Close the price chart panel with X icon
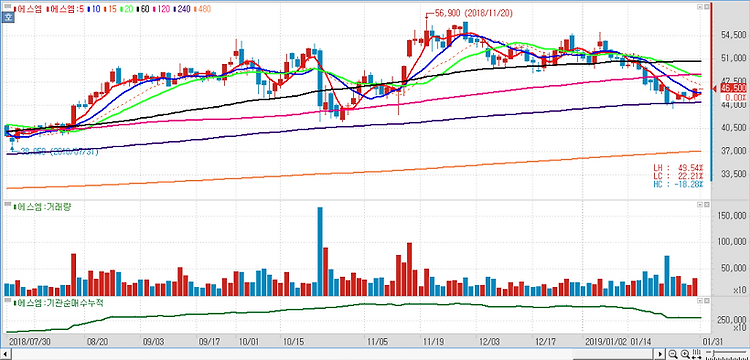This screenshot has width=750, height=360. coord(706,7)
